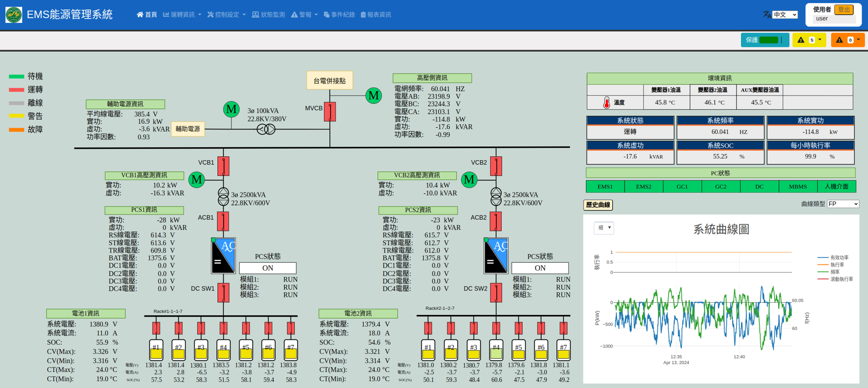Click the 100kVA auxiliary transformer symbol
This screenshot has width=868, height=388.
[x=266, y=129]
